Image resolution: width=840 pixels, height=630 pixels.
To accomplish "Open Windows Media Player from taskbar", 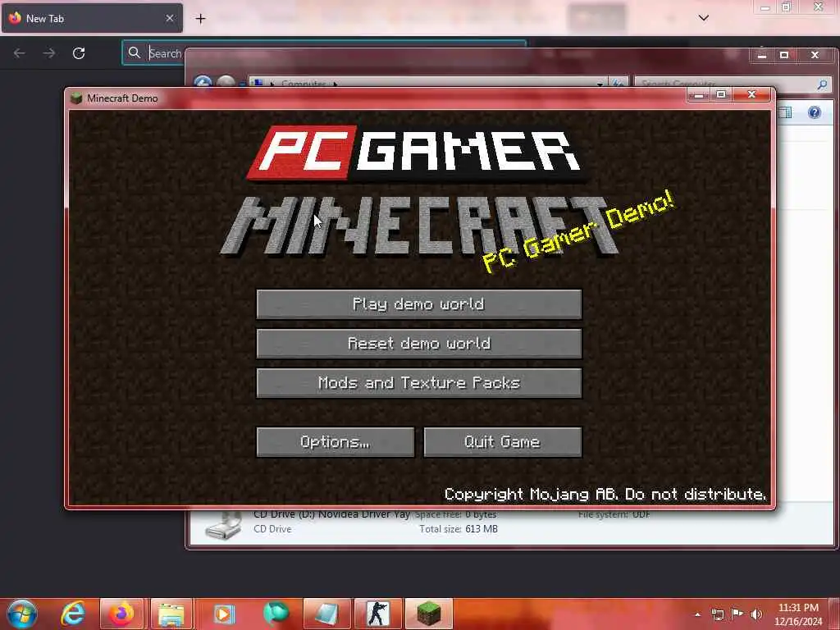I will (x=224, y=614).
